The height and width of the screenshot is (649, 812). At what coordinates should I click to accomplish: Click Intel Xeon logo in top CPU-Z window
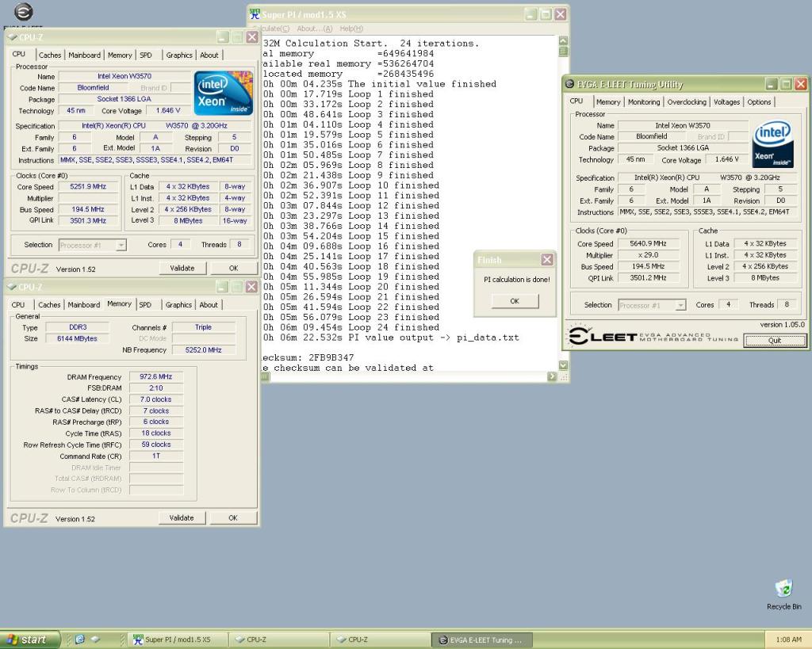click(x=223, y=94)
